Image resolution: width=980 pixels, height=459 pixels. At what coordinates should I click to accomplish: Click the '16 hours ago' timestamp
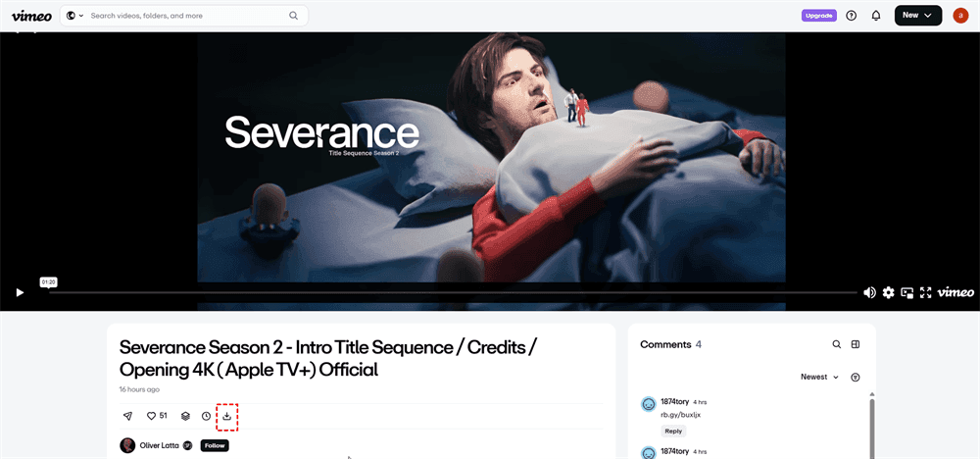pos(139,389)
